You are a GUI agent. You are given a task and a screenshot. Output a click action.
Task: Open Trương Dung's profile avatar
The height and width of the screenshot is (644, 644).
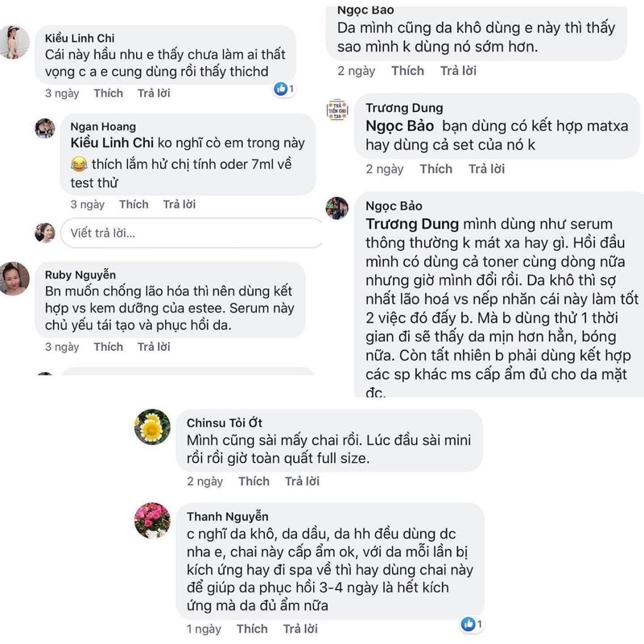[x=337, y=109]
